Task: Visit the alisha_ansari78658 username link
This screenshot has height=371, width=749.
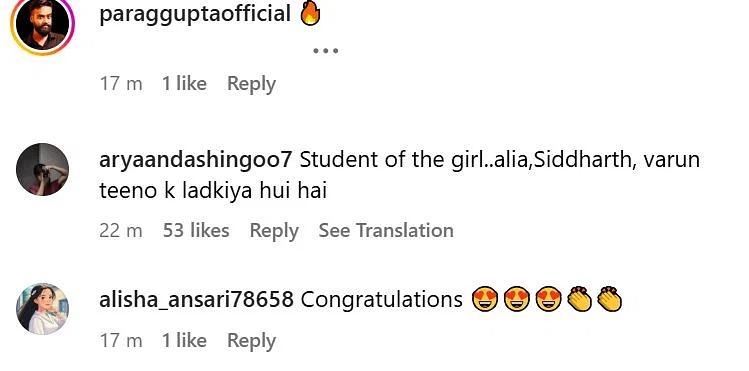Action: (196, 300)
